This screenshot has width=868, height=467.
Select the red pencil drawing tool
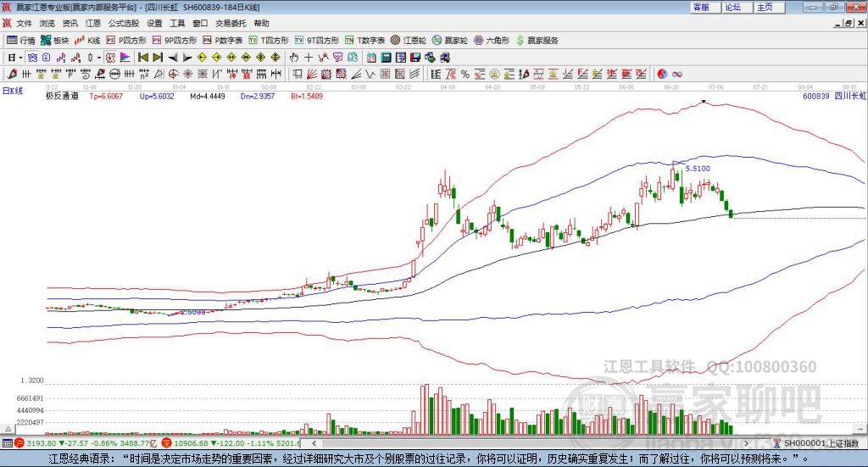pos(12,74)
